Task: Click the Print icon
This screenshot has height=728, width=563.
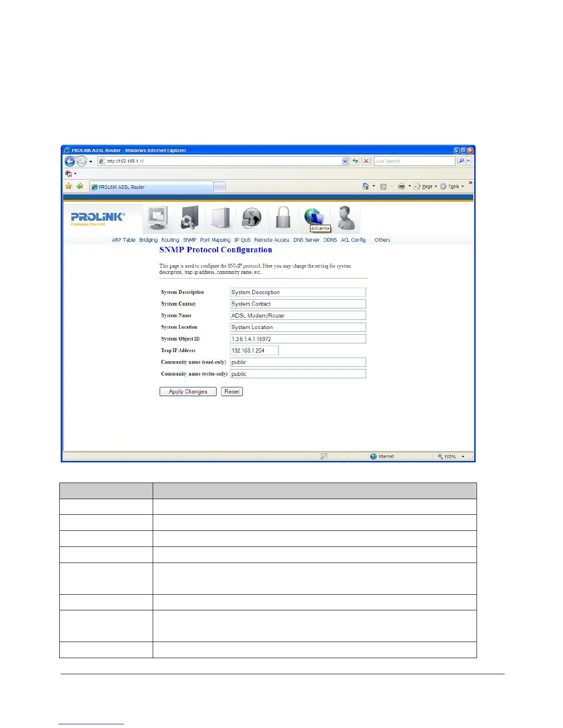Action: pyautogui.click(x=402, y=186)
